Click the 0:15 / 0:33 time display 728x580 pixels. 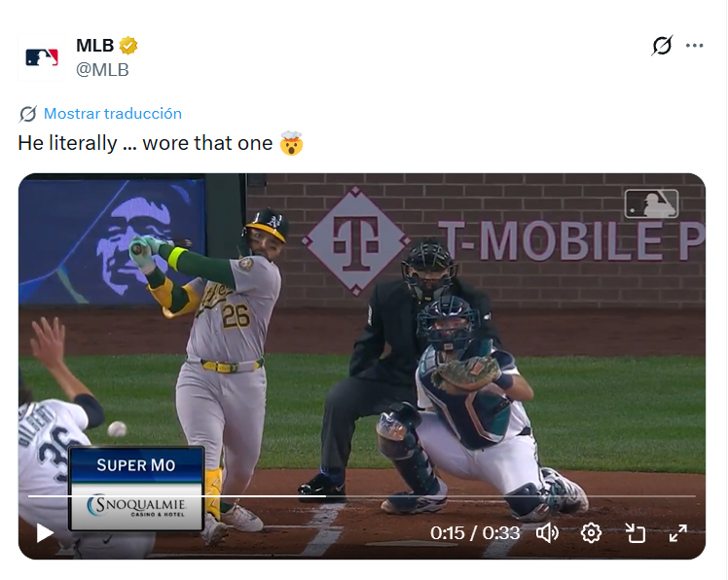coord(475,533)
